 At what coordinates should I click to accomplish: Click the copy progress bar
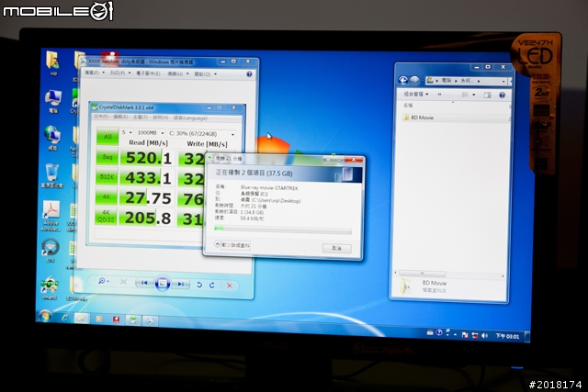click(283, 230)
